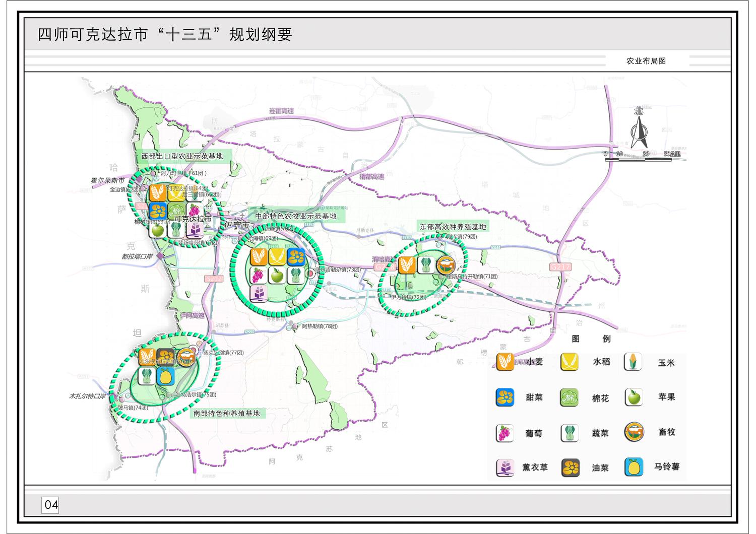Click the 伊宁市 city label
The width and height of the screenshot is (756, 534).
237,225
